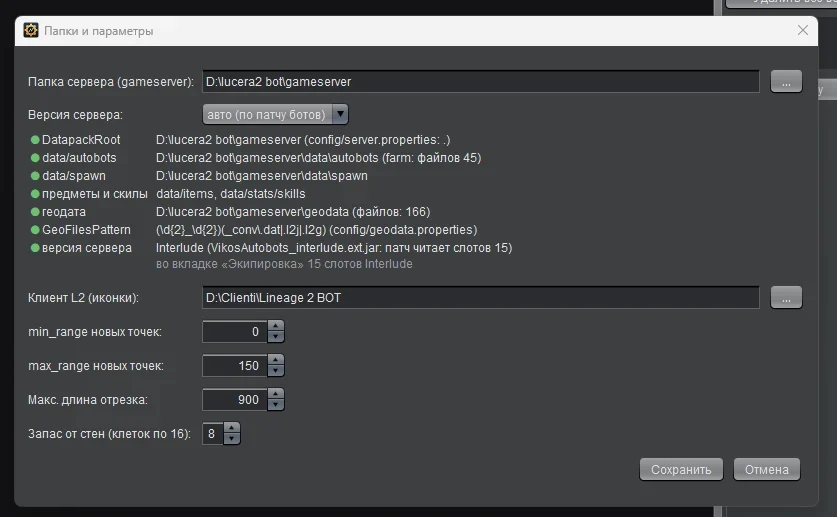Increase the max_range value

click(275, 360)
